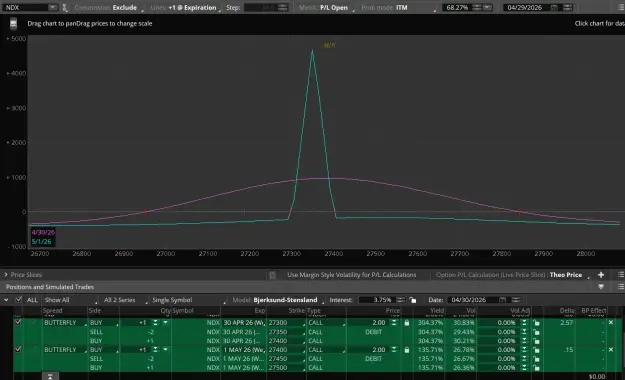
Task: Remove the 30 APR 26 butterfly with X
Action: [x=611, y=322]
